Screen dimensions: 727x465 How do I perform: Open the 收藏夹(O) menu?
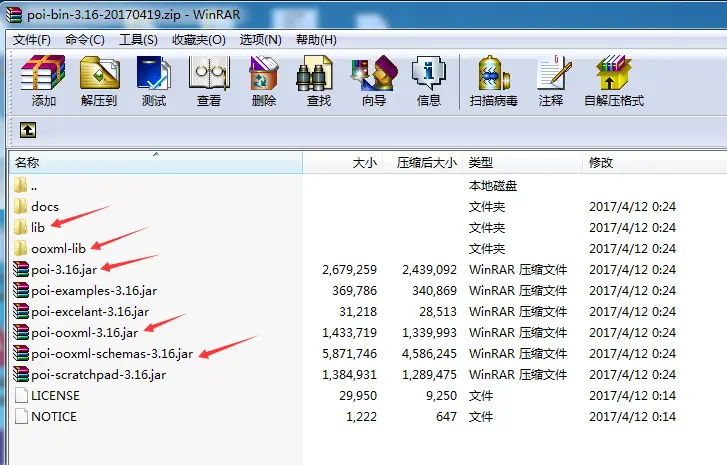tap(199, 40)
